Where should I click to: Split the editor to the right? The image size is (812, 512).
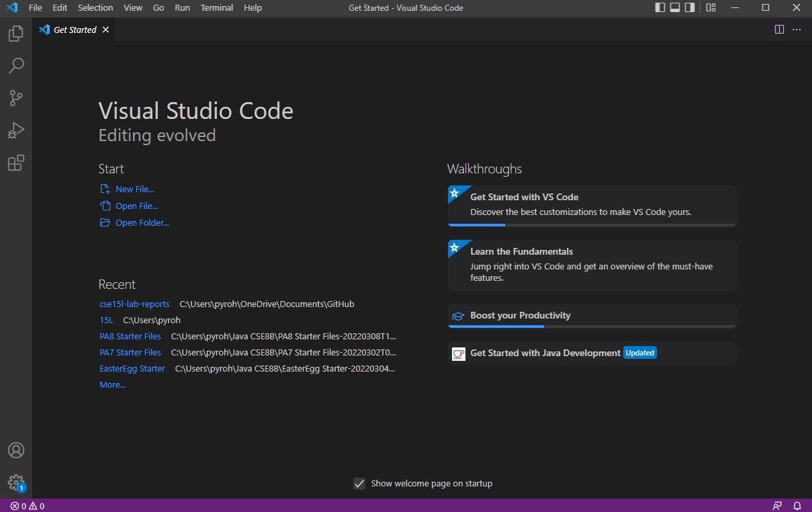(x=779, y=30)
